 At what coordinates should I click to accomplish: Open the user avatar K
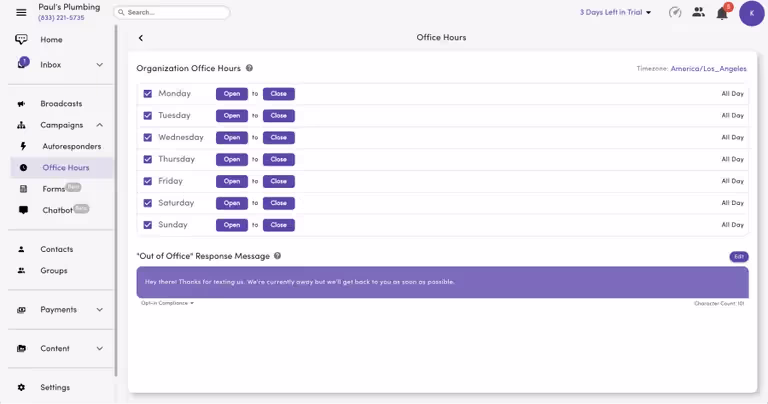coord(751,13)
